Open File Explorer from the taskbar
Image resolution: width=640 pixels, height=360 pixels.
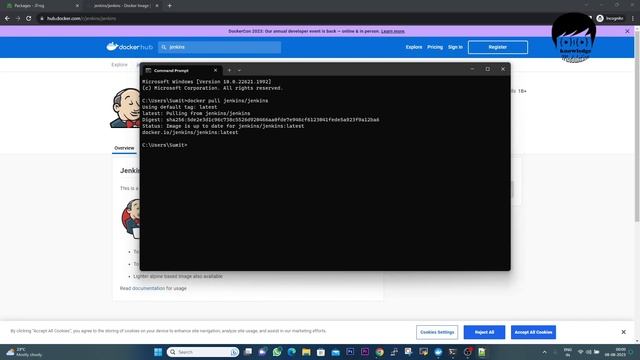coord(306,352)
